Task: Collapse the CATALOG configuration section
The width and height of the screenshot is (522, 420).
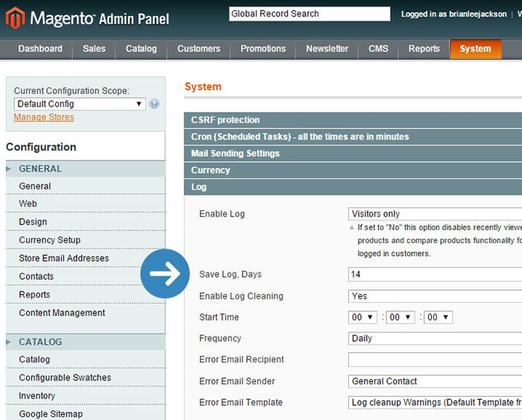Action: pyautogui.click(x=86, y=342)
